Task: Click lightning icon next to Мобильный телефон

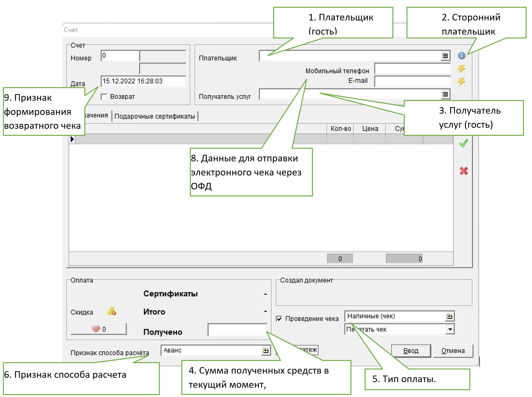Action: point(461,69)
